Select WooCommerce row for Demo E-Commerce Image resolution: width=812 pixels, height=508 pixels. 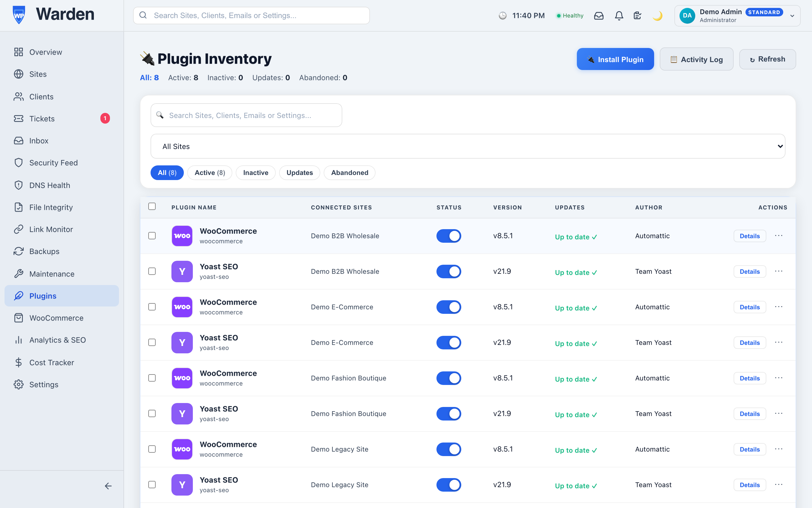click(152, 307)
